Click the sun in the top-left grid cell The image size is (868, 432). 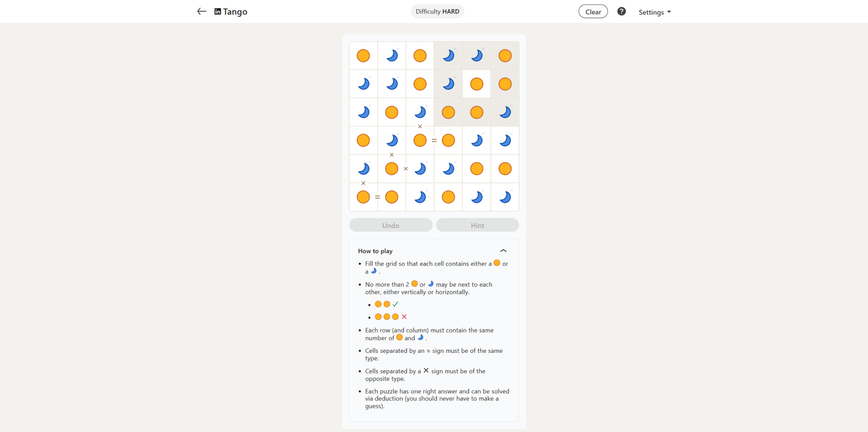tap(363, 56)
